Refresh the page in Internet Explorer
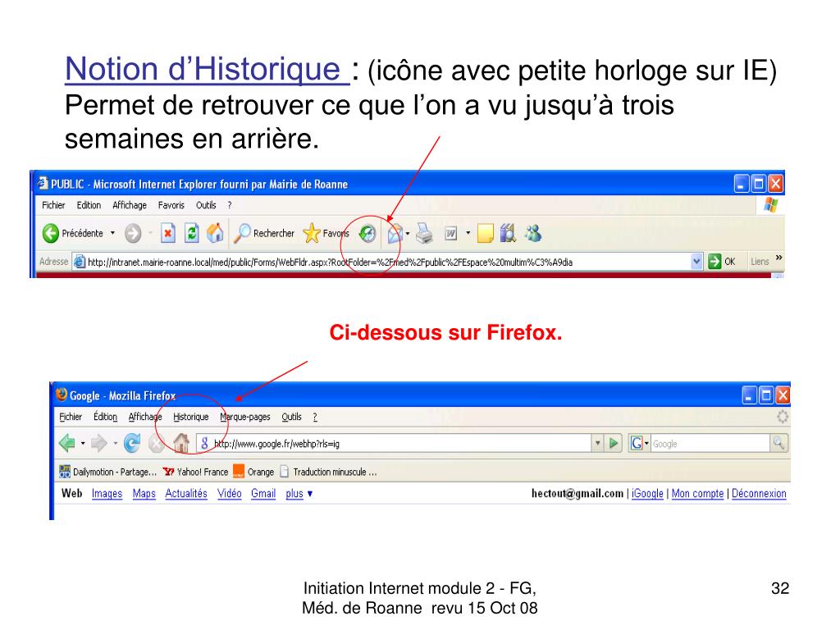This screenshot has width=840, height=630. pyautogui.click(x=192, y=233)
